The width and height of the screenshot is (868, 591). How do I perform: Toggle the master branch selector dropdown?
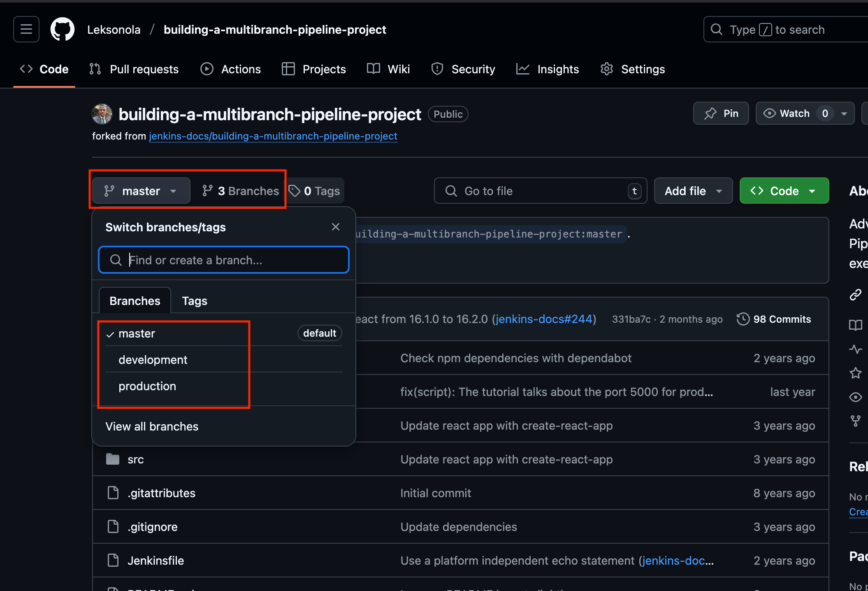(141, 191)
